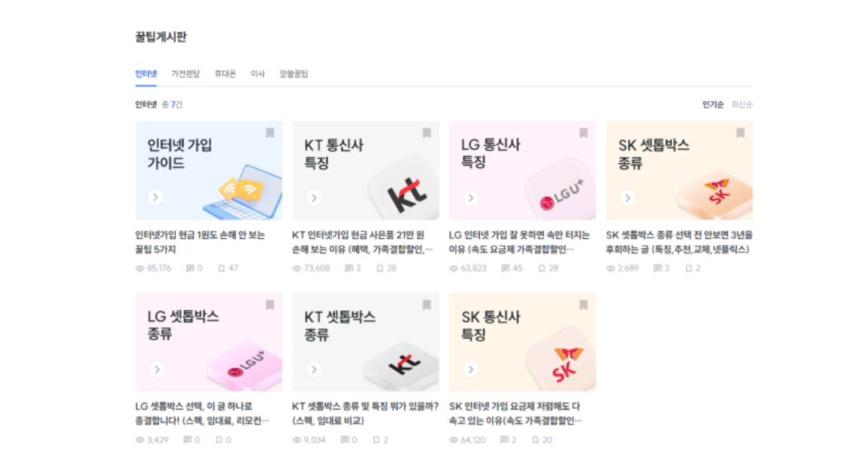Sort posts by 최신순
Image resolution: width=868 pixels, height=457 pixels.
[x=742, y=105]
